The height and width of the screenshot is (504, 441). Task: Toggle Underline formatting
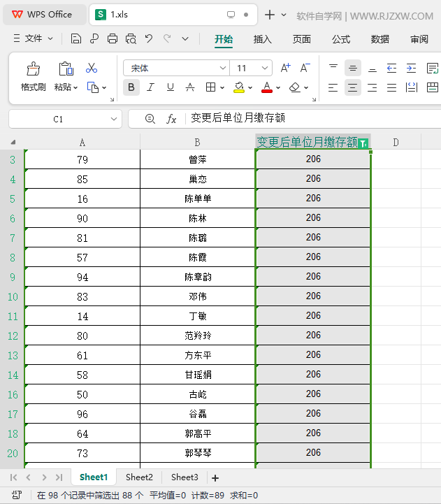click(x=171, y=87)
